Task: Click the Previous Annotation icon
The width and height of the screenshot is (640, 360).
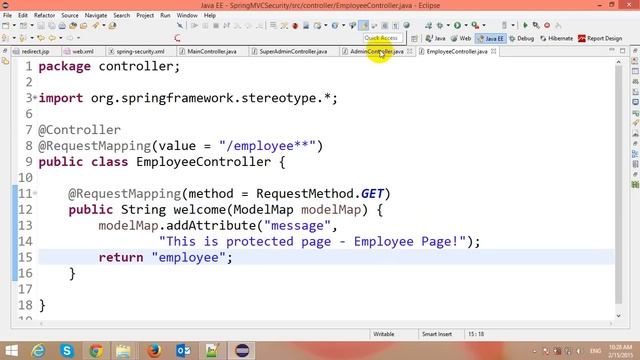Action: coord(22,38)
